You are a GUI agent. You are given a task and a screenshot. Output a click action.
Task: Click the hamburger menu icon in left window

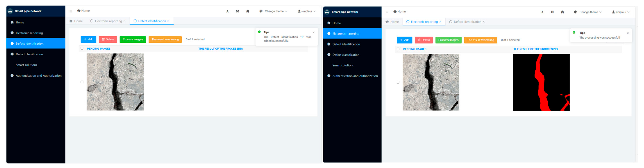(71, 11)
